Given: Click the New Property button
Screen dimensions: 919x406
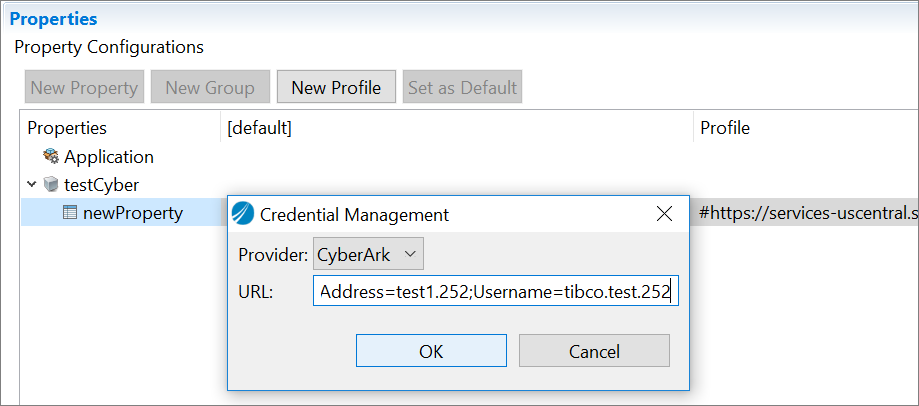Looking at the screenshot, I should point(84,87).
